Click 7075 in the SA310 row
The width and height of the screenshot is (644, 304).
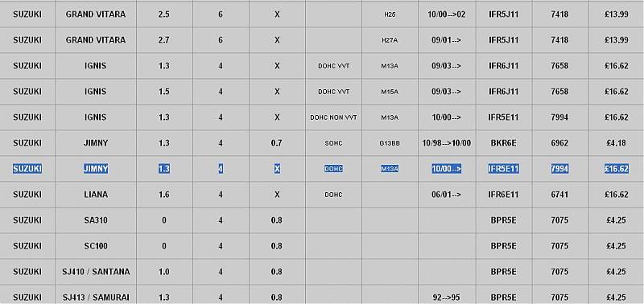click(x=559, y=220)
